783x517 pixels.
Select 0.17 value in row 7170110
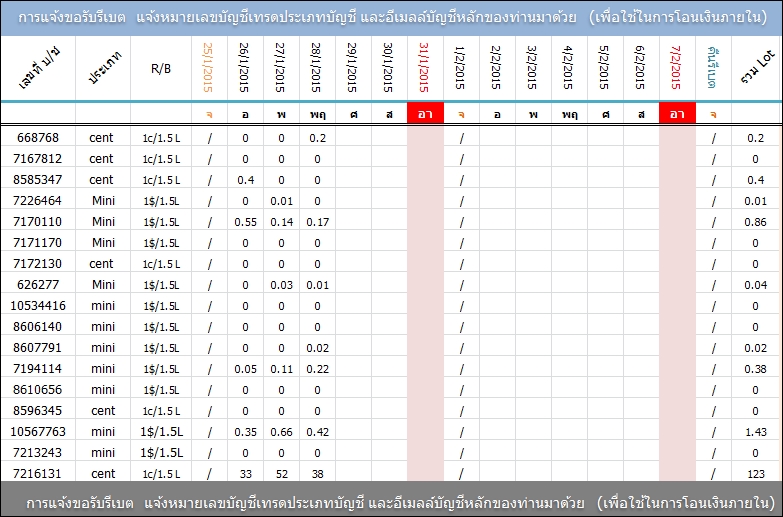tap(317, 222)
